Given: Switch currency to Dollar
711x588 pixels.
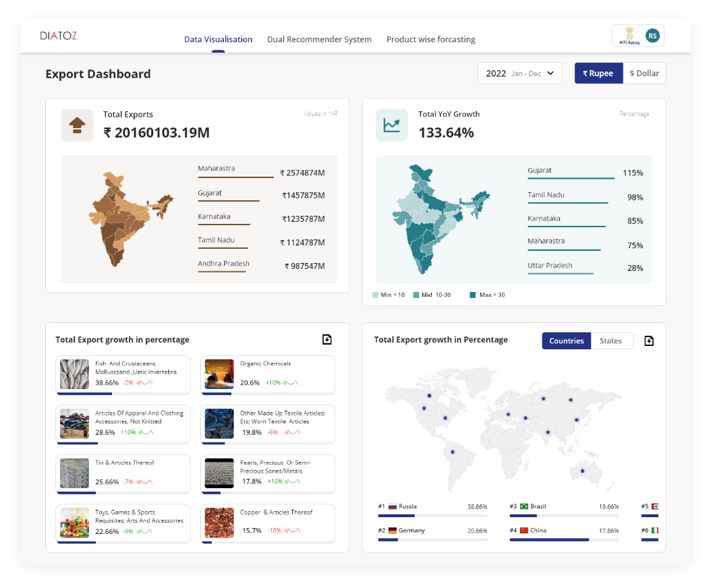Looking at the screenshot, I should [x=644, y=73].
